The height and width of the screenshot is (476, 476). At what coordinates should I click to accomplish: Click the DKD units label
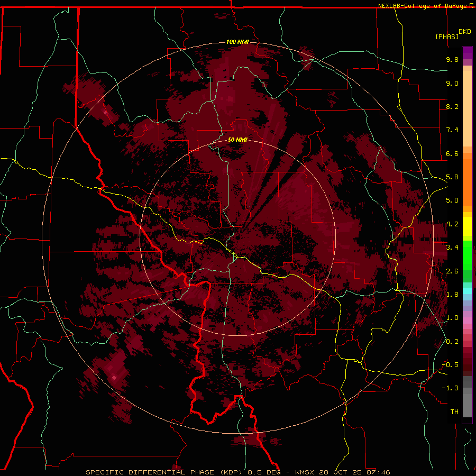(464, 32)
